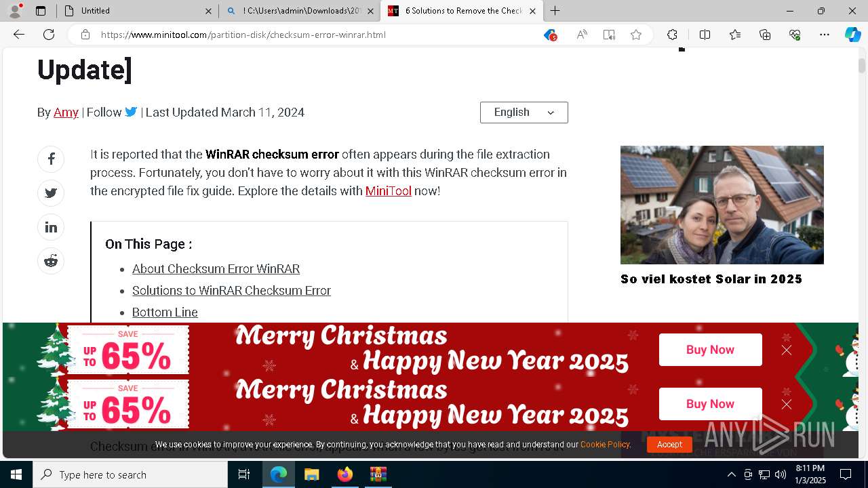This screenshot has height=488, width=868.
Task: Open the browser profile icon
Action: (x=15, y=10)
